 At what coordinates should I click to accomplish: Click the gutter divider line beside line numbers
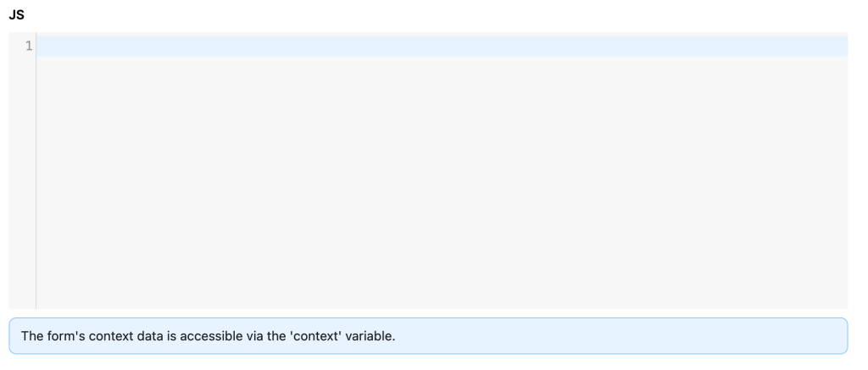[x=36, y=170]
